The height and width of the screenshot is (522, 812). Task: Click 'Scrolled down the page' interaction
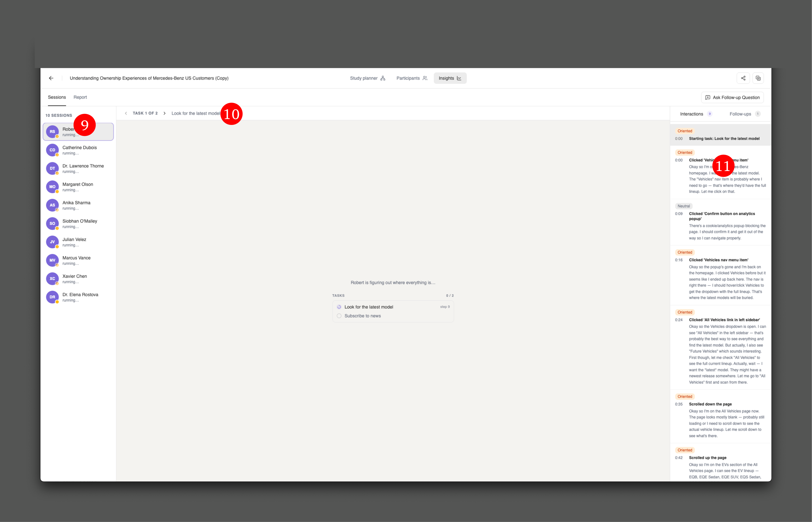pyautogui.click(x=720, y=416)
